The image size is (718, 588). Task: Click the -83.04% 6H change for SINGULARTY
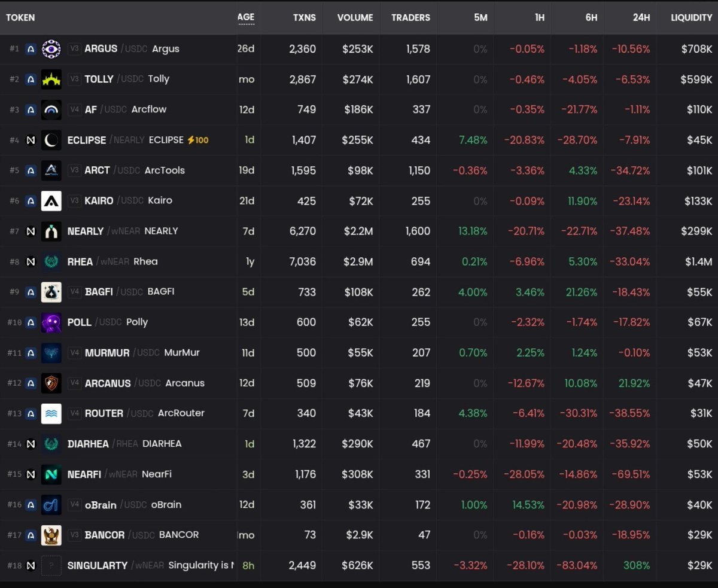[x=577, y=565]
